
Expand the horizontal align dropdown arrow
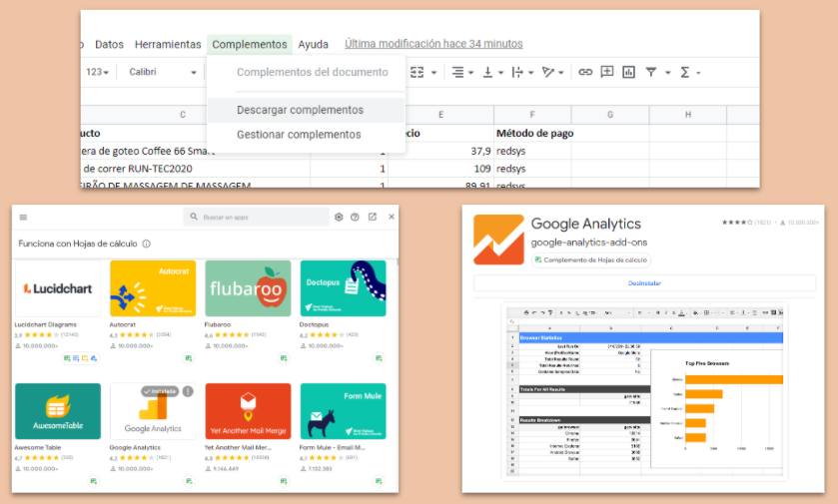click(470, 73)
